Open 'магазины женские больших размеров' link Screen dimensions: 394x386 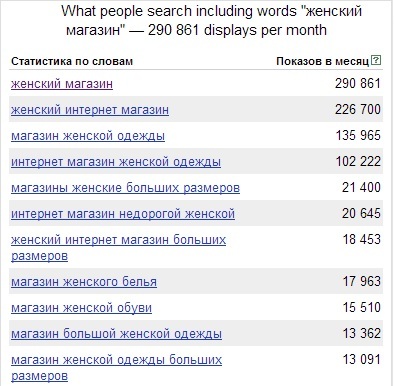pos(125,188)
